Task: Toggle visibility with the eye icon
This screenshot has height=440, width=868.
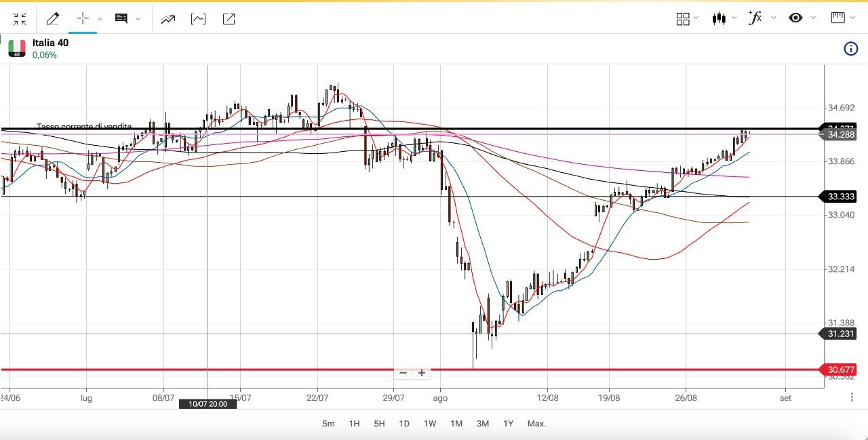Action: point(795,18)
